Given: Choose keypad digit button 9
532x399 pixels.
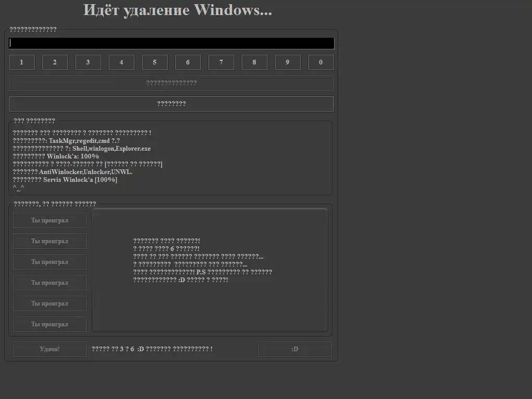Looking at the screenshot, I should (288, 62).
